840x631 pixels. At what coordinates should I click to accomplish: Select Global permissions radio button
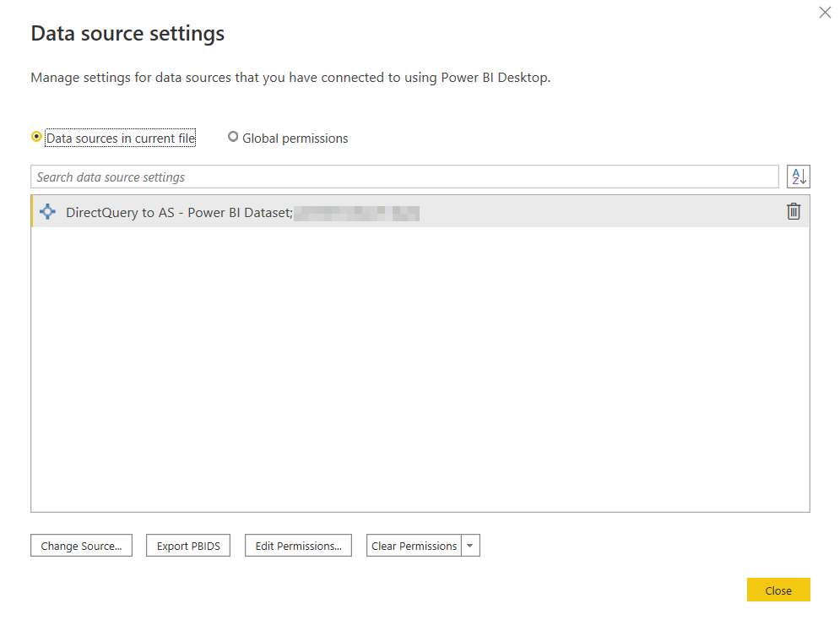233,137
